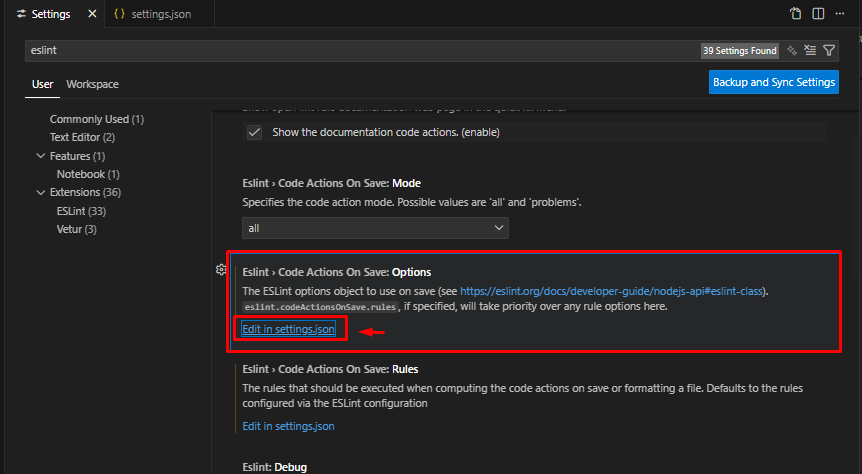Open the Filter Settings funnel icon
The width and height of the screenshot is (862, 474).
pyautogui.click(x=828, y=49)
